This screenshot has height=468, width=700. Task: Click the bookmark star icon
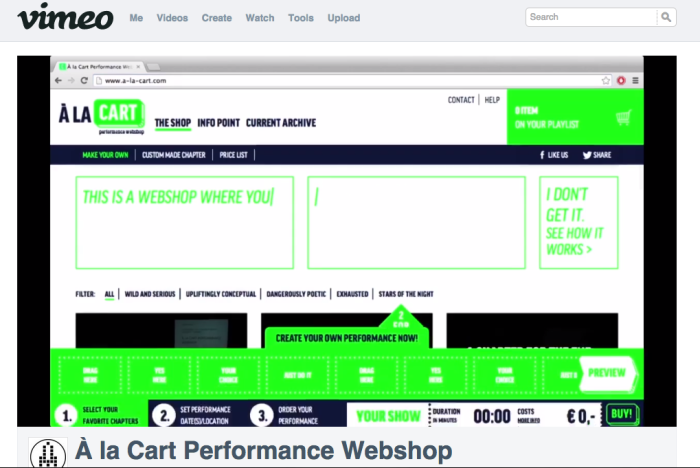click(606, 80)
